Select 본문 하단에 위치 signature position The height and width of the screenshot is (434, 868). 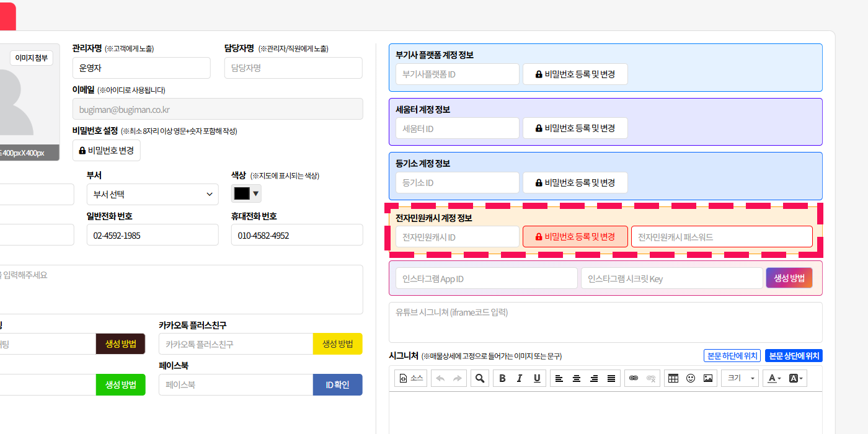(x=732, y=356)
